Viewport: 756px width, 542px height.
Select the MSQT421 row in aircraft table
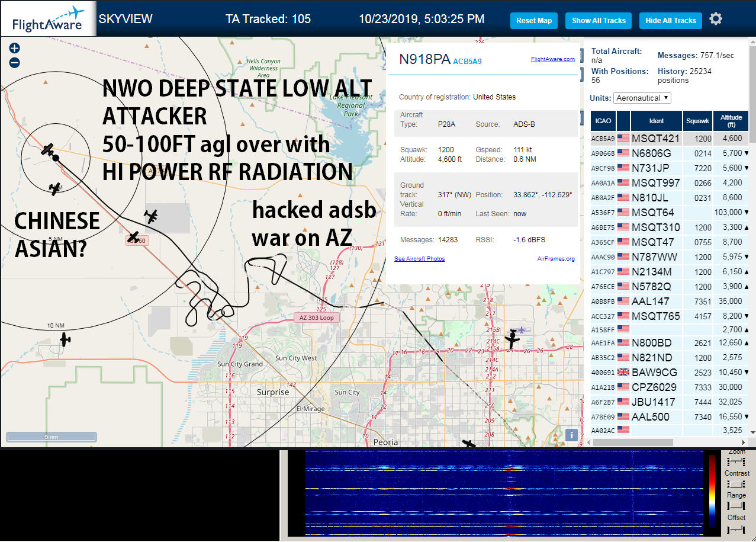point(670,139)
